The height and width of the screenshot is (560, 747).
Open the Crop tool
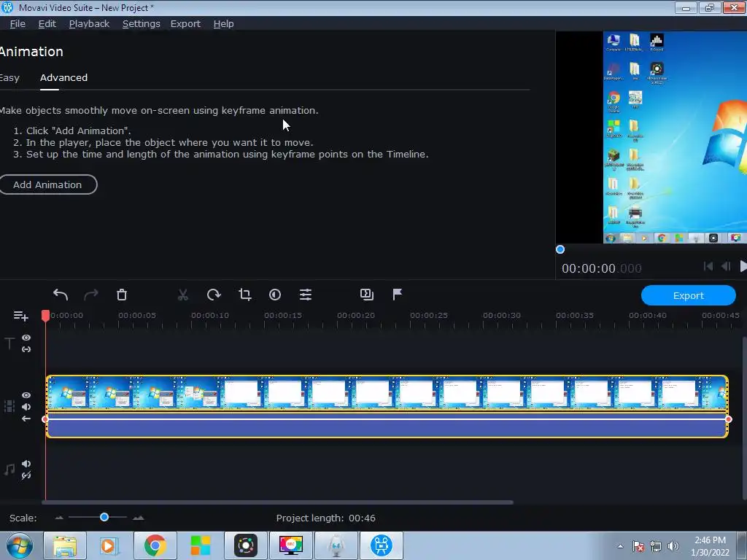[245, 295]
